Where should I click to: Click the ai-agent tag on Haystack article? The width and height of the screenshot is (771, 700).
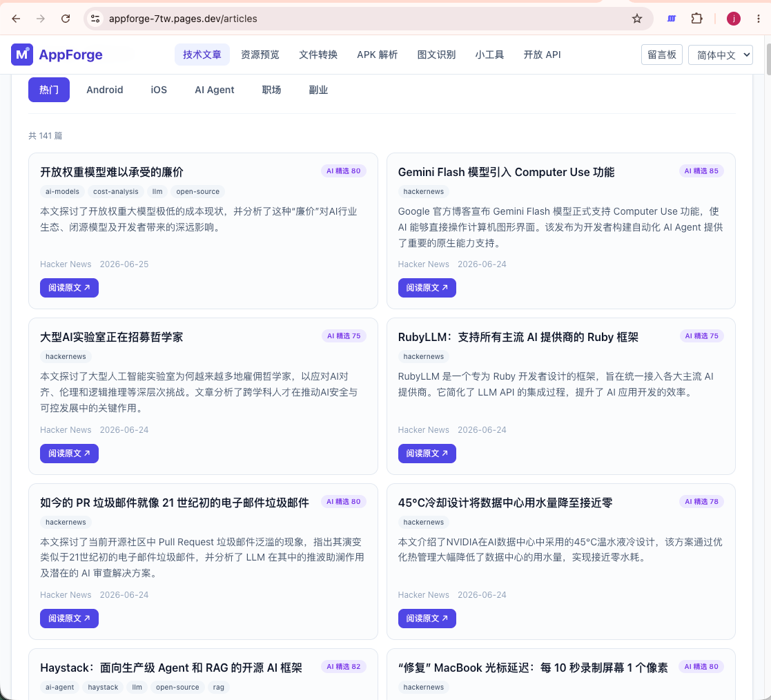(60, 687)
